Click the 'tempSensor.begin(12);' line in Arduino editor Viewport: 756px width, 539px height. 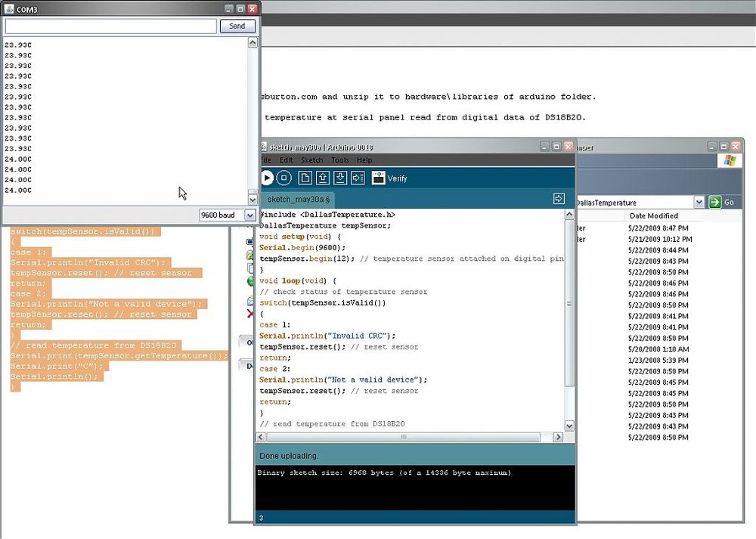(x=307, y=259)
